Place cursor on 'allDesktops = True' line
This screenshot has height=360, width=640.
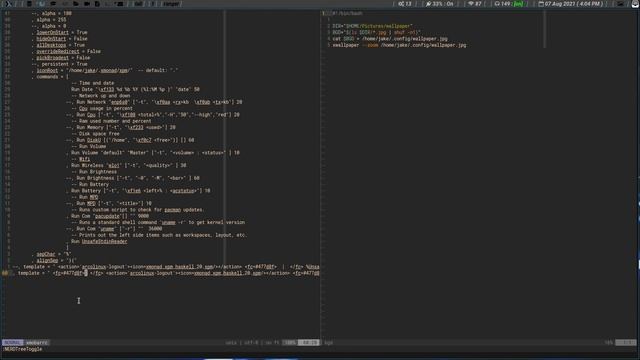[x=58, y=45]
